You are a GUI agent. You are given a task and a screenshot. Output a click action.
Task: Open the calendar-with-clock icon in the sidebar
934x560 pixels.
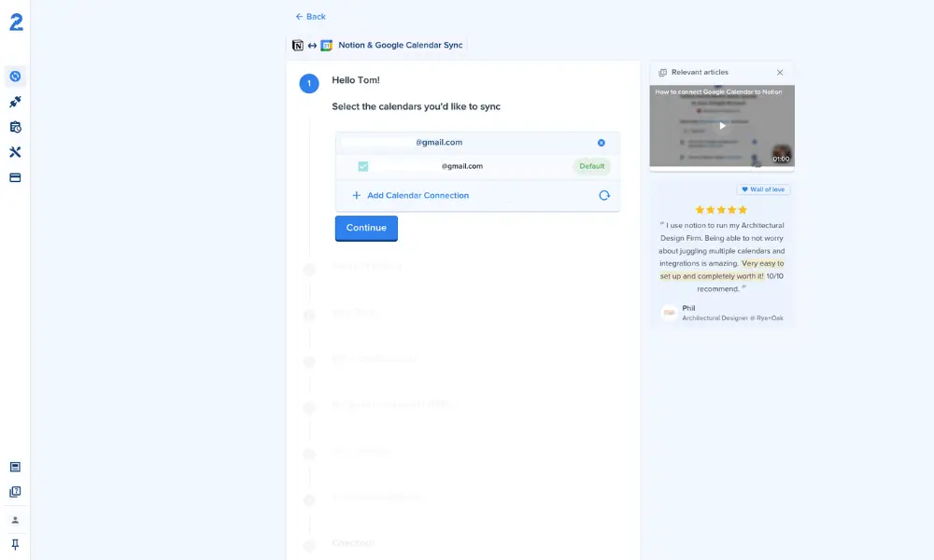tap(15, 127)
